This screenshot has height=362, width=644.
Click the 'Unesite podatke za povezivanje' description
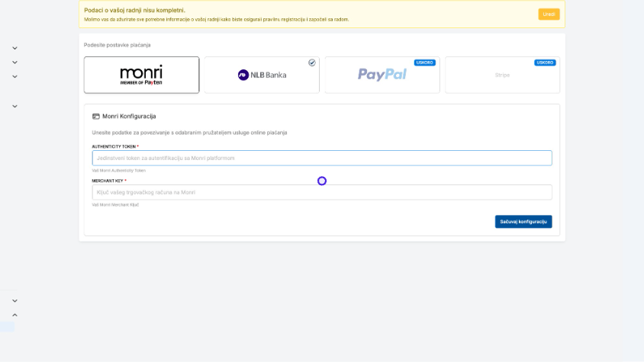[x=189, y=133]
